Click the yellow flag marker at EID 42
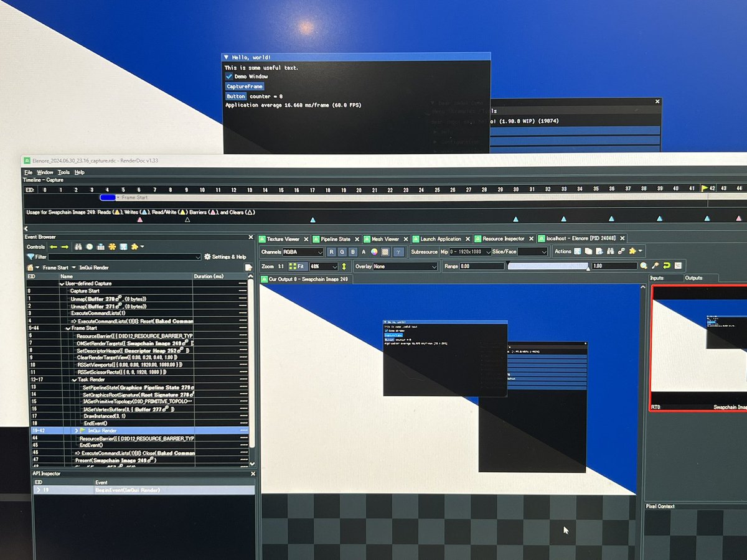 coord(705,189)
